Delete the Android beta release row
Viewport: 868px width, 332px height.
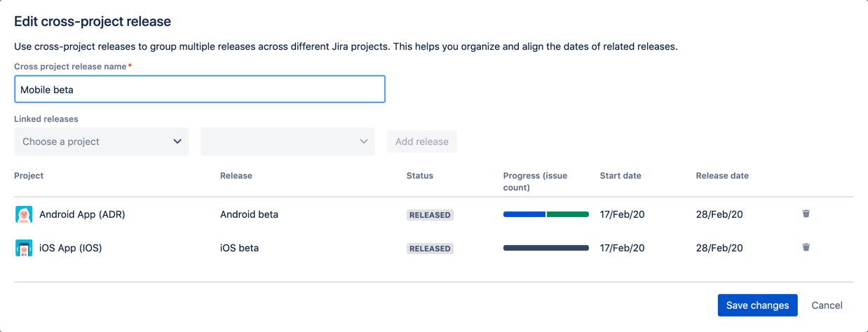pyautogui.click(x=806, y=214)
